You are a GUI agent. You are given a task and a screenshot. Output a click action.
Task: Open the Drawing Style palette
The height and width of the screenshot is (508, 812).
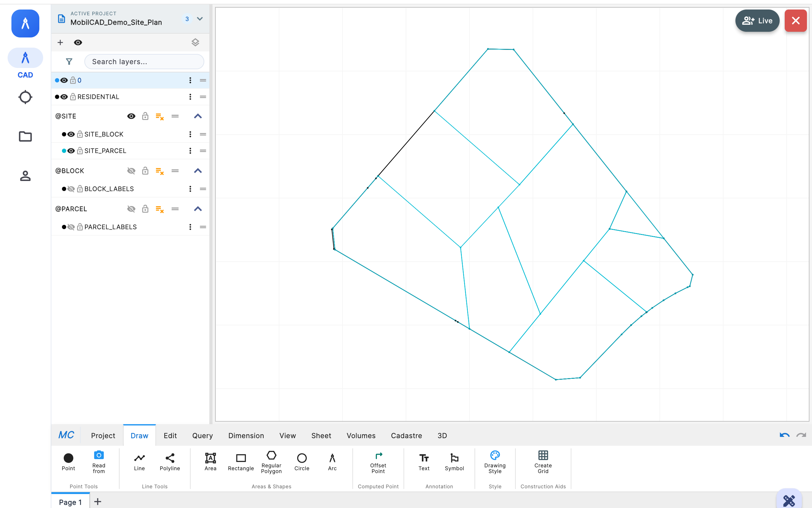tap(495, 462)
